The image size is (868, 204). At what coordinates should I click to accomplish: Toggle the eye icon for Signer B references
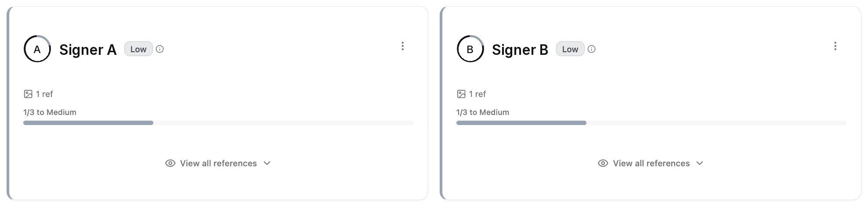tap(603, 163)
